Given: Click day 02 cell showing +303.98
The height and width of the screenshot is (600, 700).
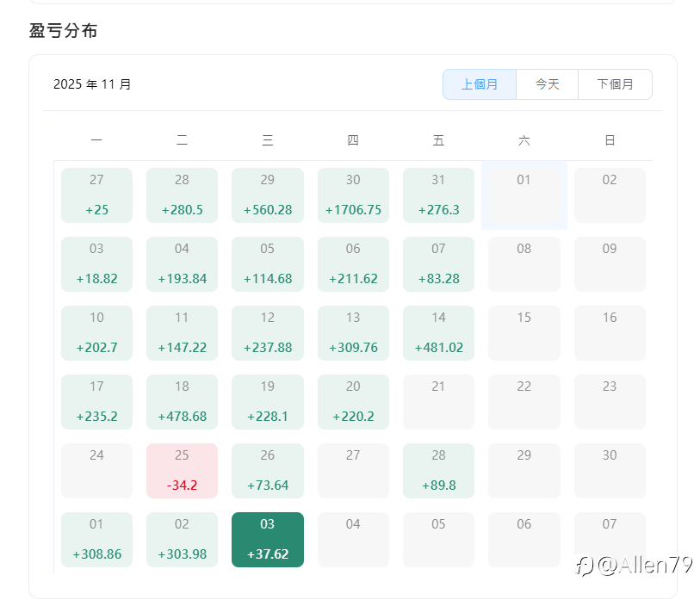Looking at the screenshot, I should 183,540.
